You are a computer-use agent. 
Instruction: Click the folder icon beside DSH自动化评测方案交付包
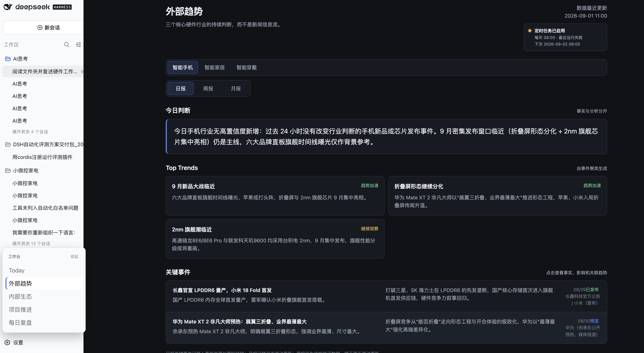[x=8, y=144]
